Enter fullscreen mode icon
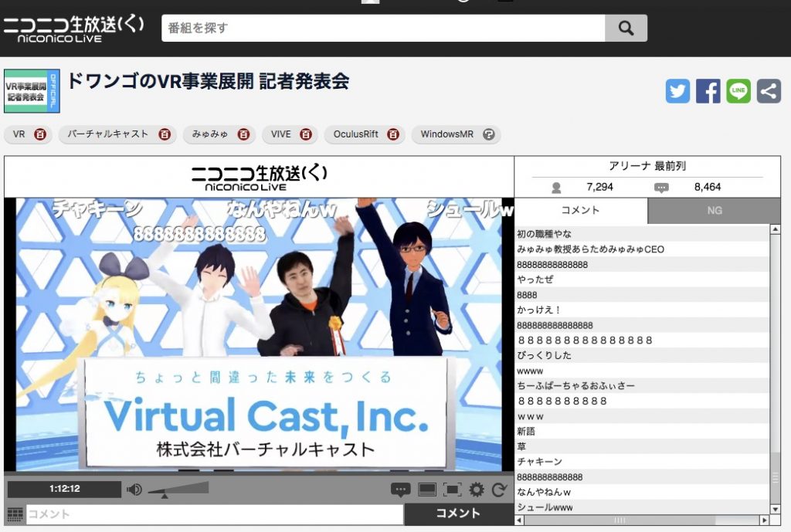This screenshot has height=532, width=791. [452, 489]
